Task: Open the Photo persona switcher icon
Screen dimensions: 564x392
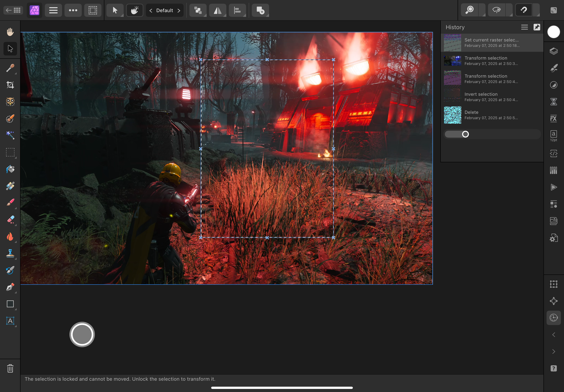Action: (x=34, y=10)
